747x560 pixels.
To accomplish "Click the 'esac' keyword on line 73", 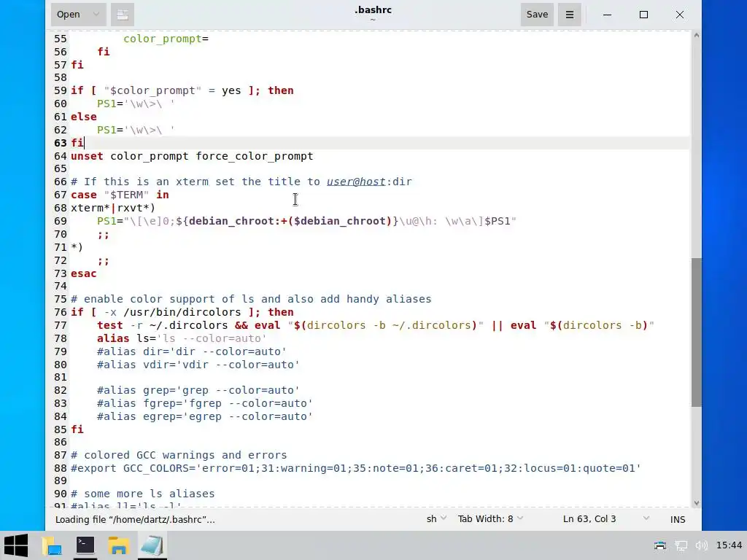I will pyautogui.click(x=83, y=273).
